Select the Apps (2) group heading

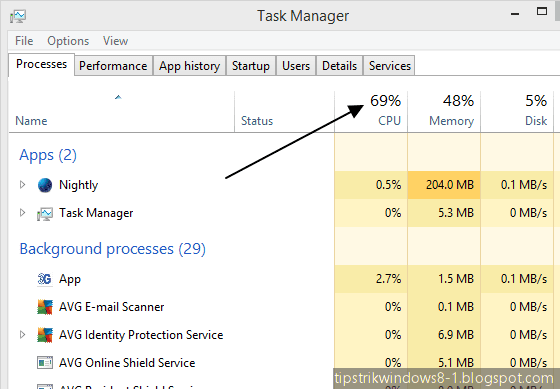point(48,155)
